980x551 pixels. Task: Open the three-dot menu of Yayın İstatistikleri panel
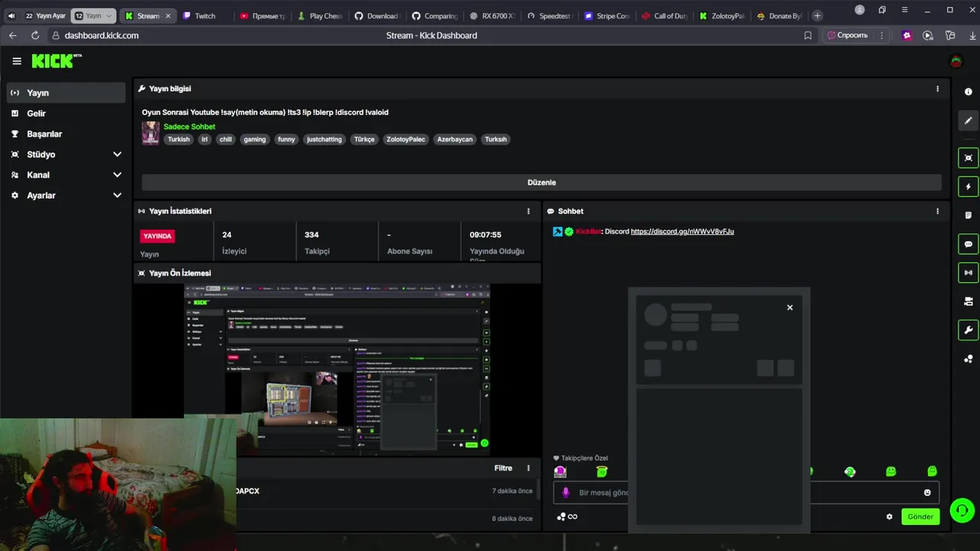[x=528, y=211]
